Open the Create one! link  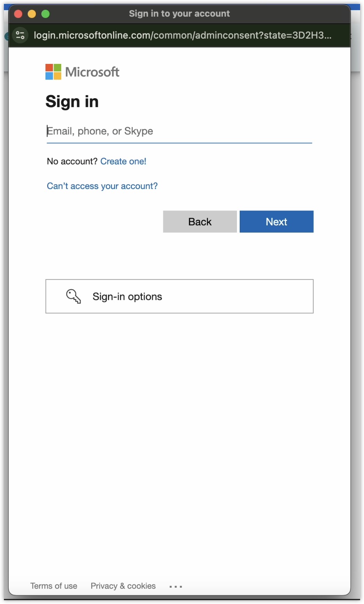click(124, 161)
